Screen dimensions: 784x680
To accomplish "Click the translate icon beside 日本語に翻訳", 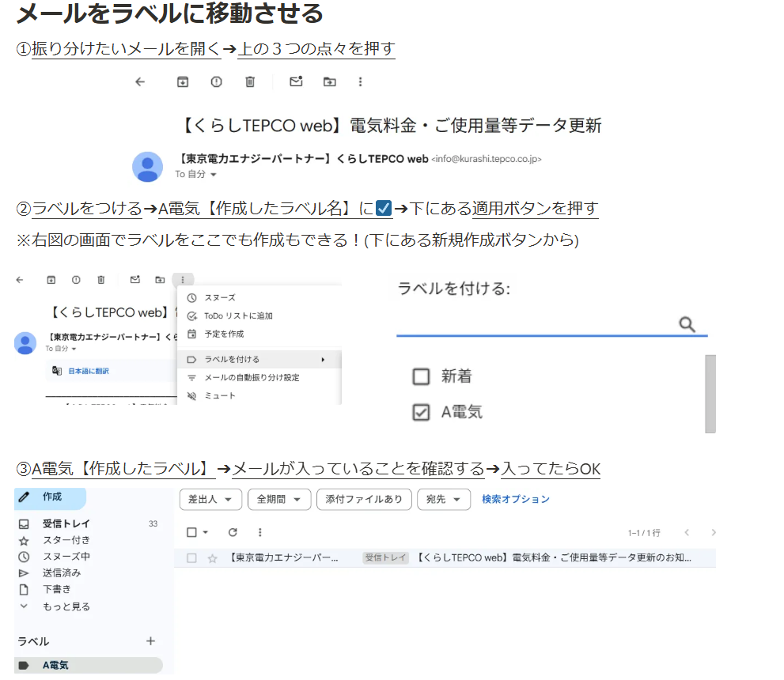I will (57, 371).
